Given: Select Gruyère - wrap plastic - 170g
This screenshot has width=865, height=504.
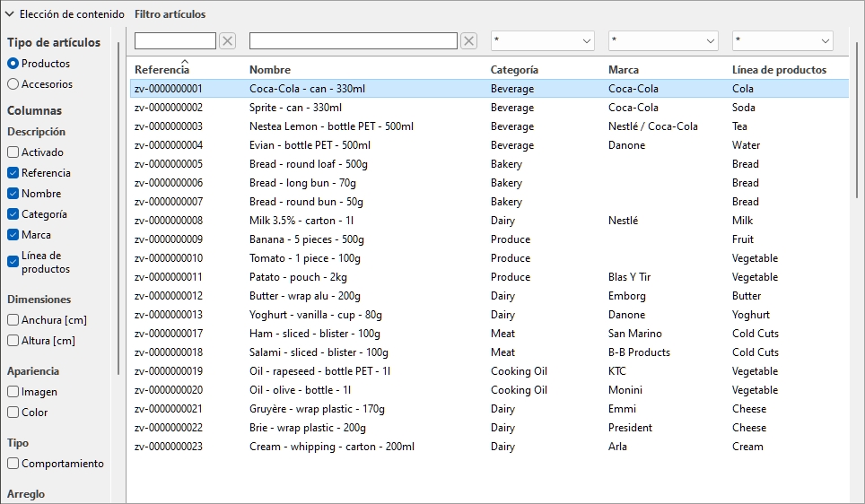Looking at the screenshot, I should point(489,409).
